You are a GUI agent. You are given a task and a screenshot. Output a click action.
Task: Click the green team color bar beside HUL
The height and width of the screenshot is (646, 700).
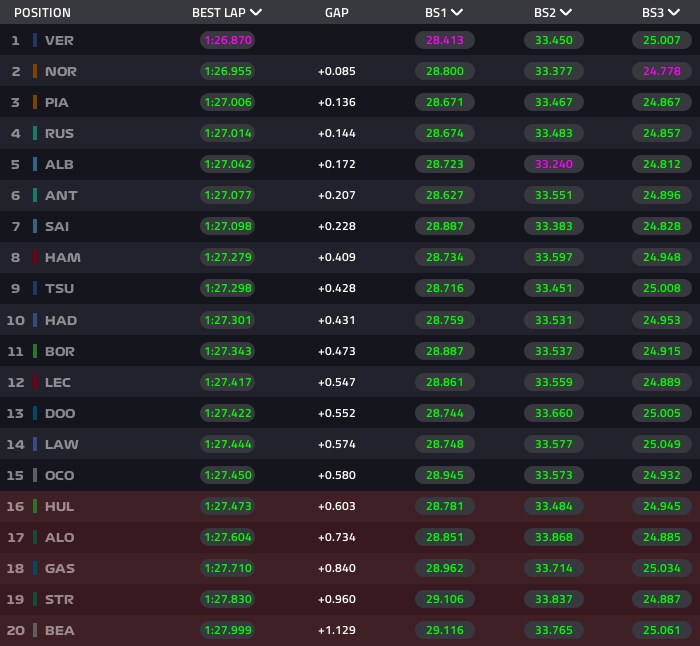tap(35, 506)
